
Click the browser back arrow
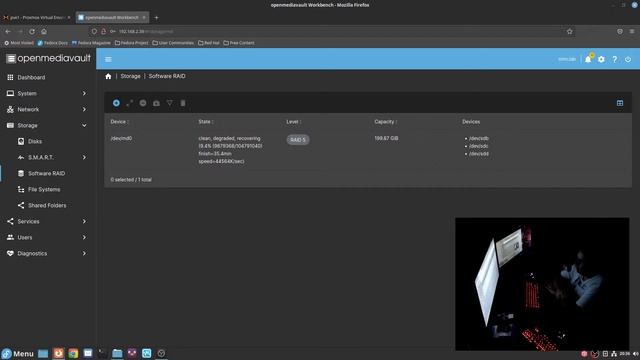[8, 31]
